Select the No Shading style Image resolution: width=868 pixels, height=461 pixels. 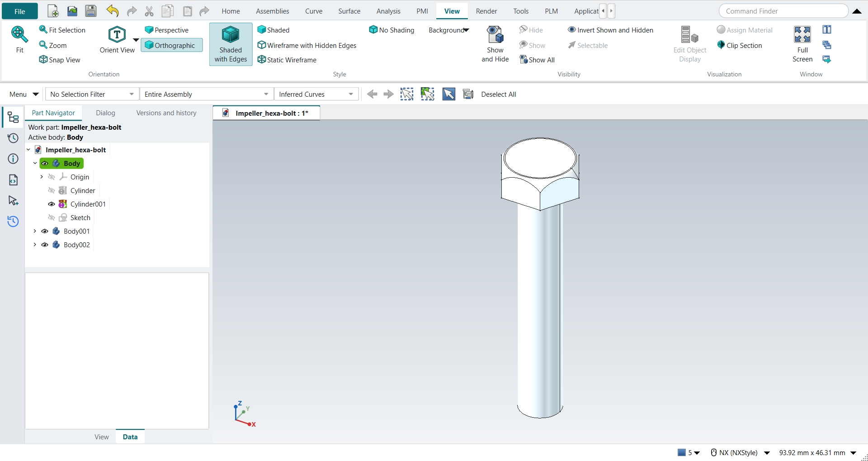tap(392, 30)
